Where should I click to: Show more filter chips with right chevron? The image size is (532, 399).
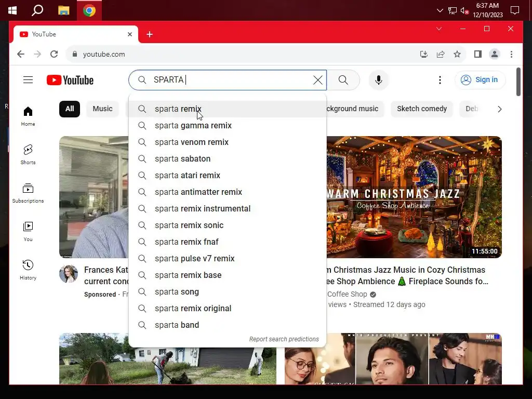click(x=499, y=109)
